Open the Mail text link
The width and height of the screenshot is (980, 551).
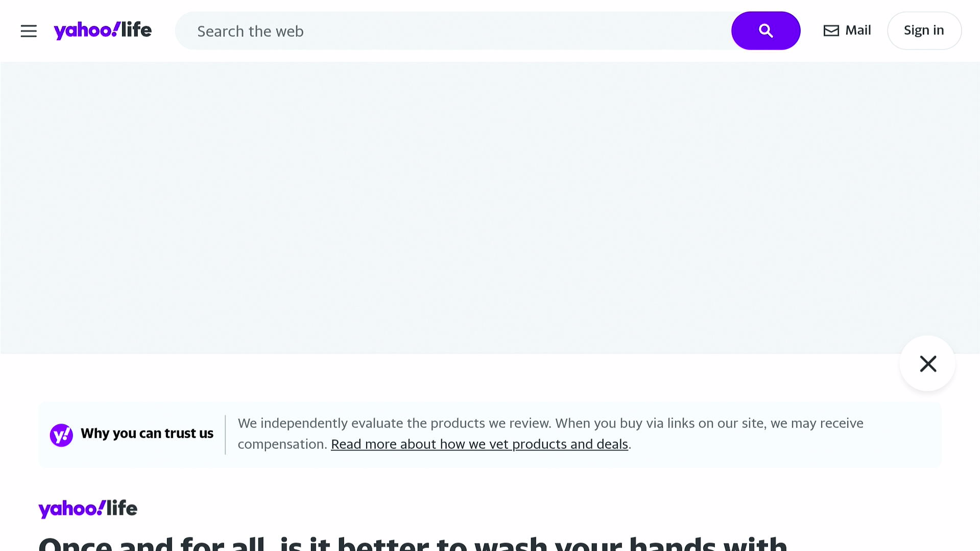click(858, 30)
